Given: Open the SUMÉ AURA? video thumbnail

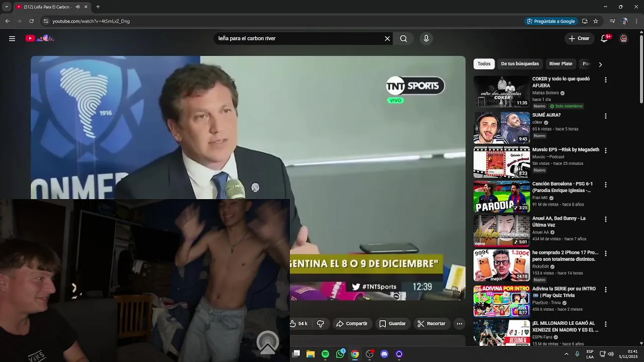Looking at the screenshot, I should (x=502, y=128).
